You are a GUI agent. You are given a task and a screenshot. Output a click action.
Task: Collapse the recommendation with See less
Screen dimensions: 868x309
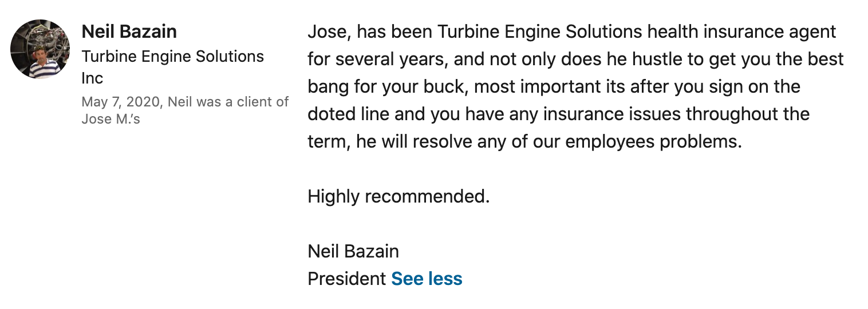coord(427,279)
